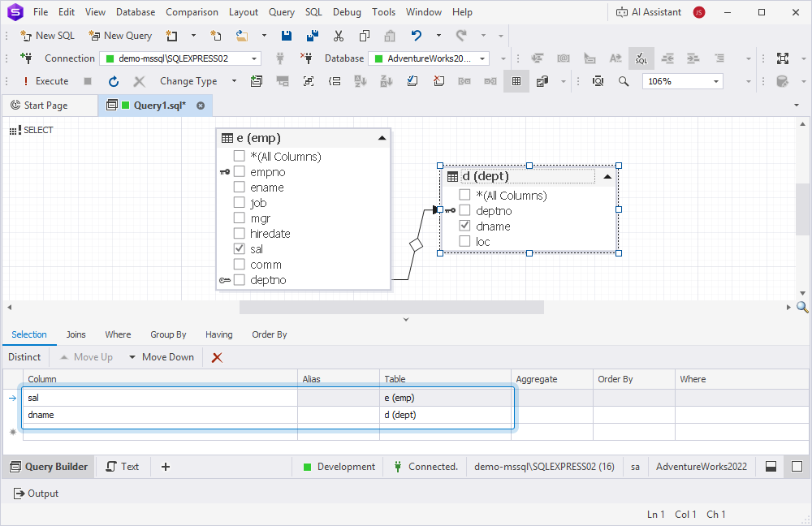Switch to the Joins tab
Image resolution: width=812 pixels, height=526 pixels.
[x=76, y=334]
